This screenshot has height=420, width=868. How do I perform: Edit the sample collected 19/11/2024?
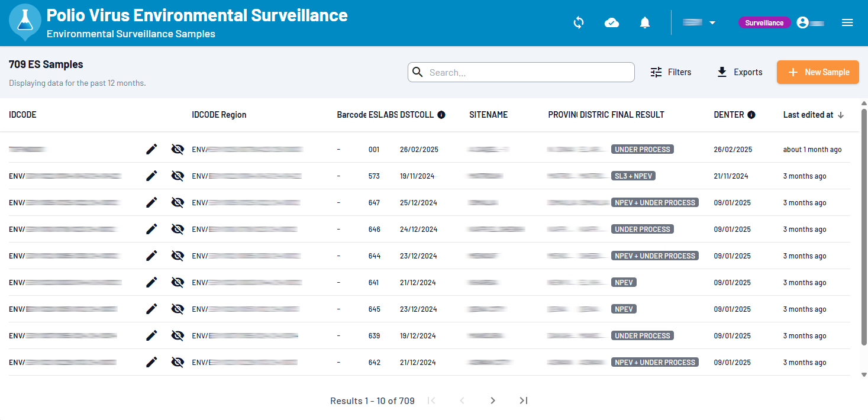151,176
